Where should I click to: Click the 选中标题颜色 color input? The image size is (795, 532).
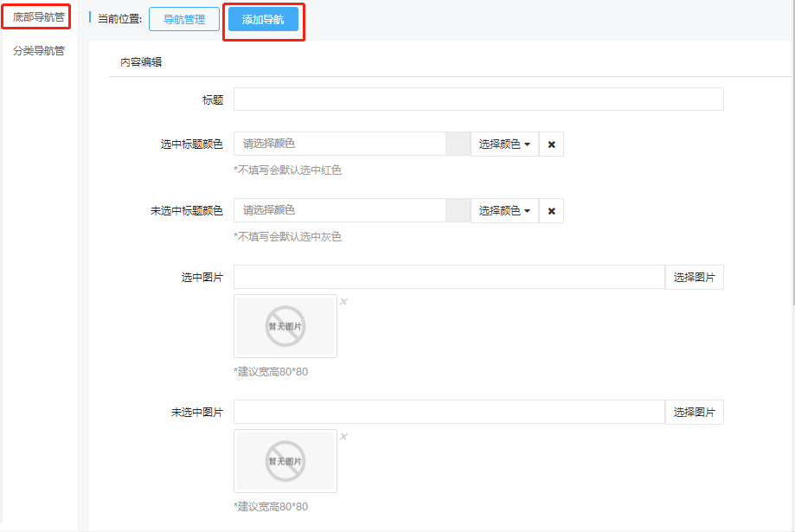(340, 144)
